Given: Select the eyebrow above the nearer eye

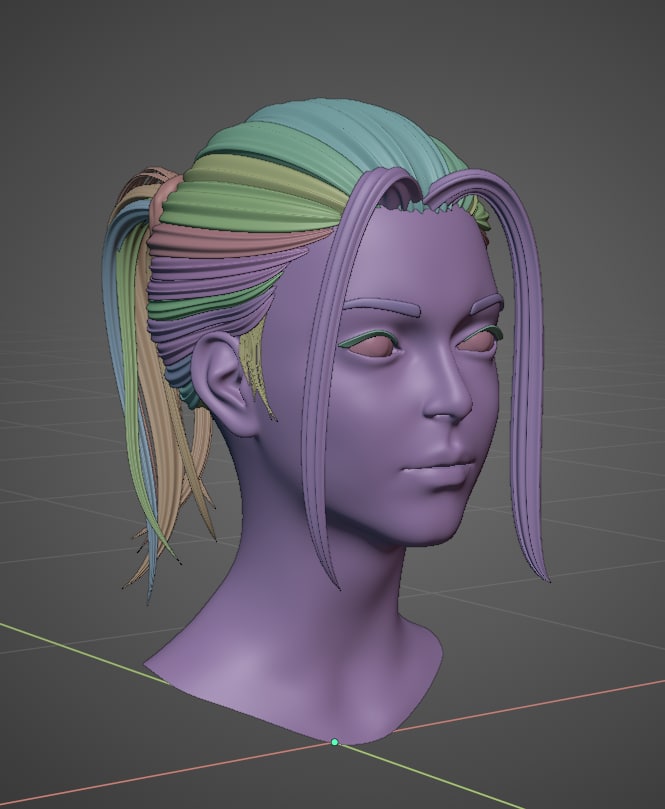Looking at the screenshot, I should (x=383, y=308).
